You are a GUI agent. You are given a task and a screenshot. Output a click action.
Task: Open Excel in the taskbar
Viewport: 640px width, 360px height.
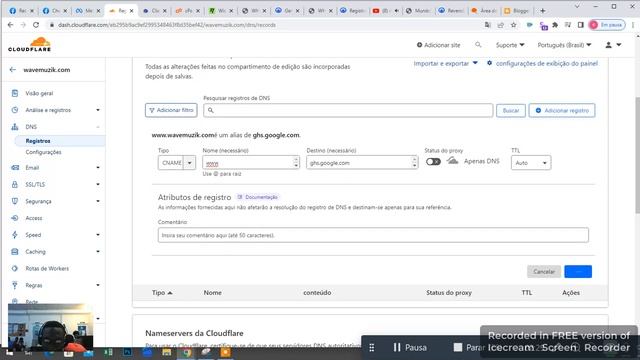click(108, 352)
